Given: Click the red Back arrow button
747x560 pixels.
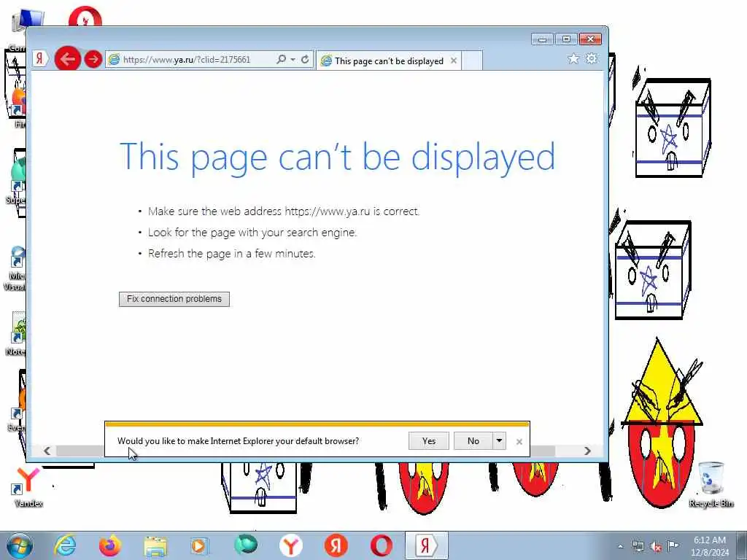Looking at the screenshot, I should tap(68, 59).
